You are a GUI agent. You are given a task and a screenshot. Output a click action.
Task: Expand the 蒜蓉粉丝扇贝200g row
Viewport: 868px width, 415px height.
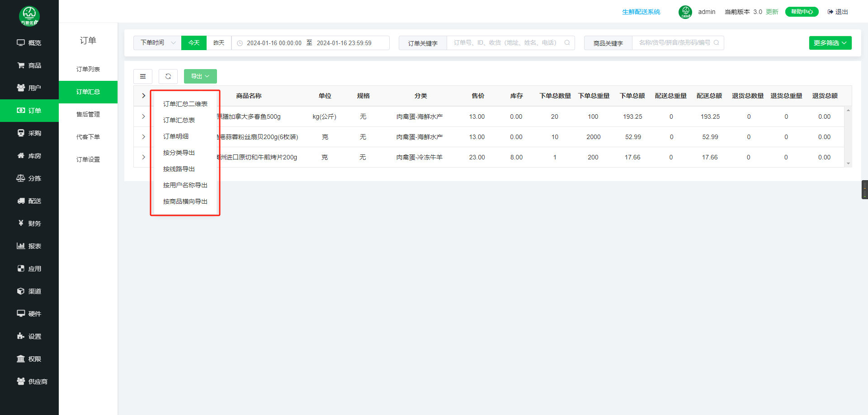click(x=143, y=137)
